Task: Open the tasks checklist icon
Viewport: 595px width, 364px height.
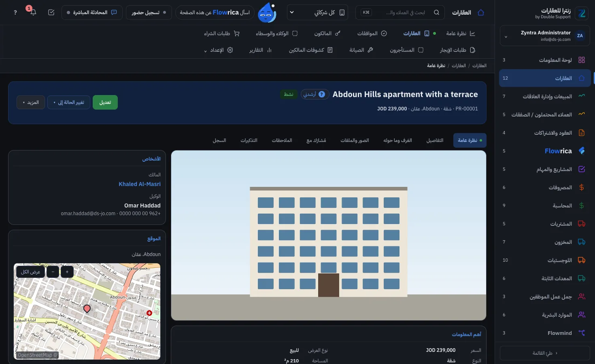Action: coord(51,13)
